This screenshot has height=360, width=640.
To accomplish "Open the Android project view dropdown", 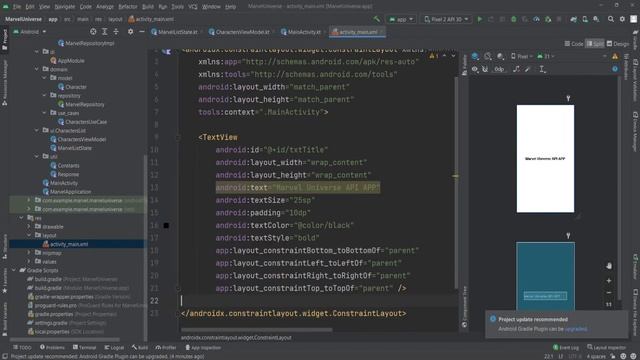I will [x=30, y=31].
